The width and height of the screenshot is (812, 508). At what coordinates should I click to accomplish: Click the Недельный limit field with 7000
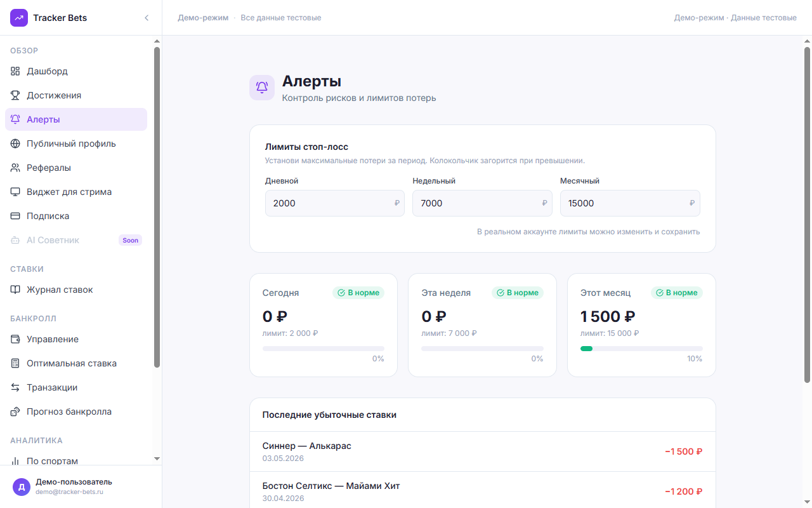click(x=482, y=203)
